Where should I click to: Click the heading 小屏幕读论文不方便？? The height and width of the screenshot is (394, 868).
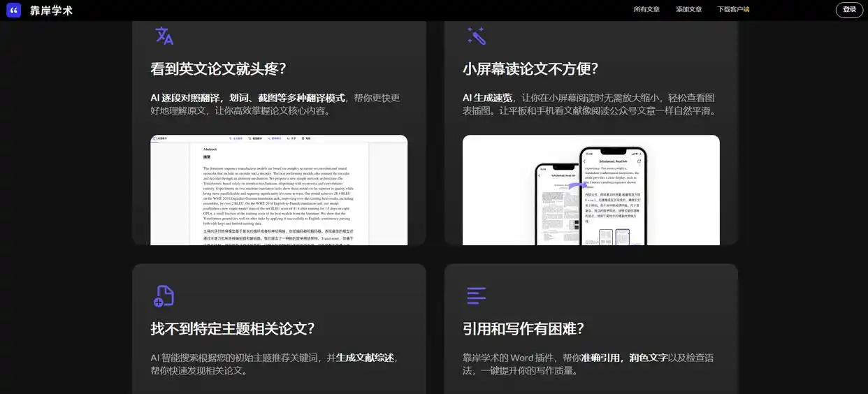530,69
